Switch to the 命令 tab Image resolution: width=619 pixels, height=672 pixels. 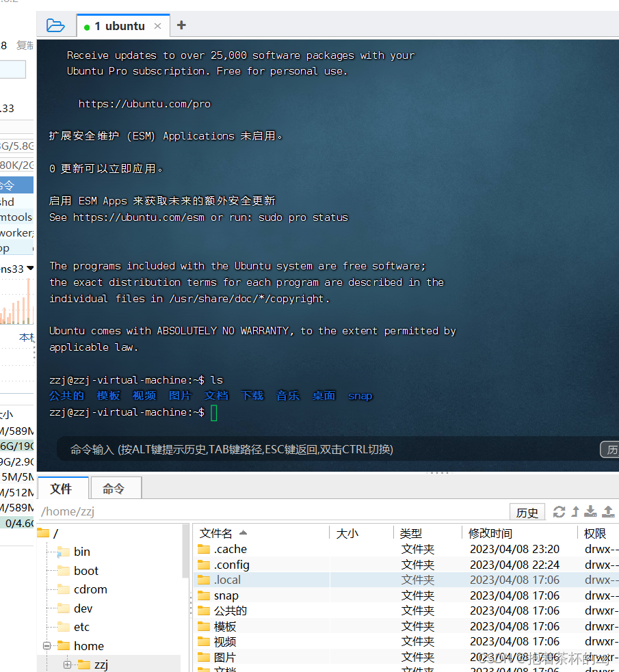pos(115,487)
